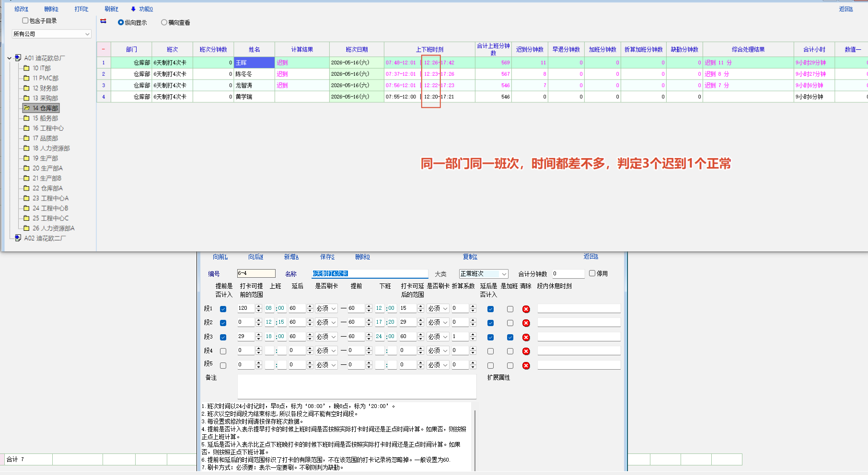This screenshot has width=868, height=475.
Task: Click the folder icon of 10 IT部
Action: (27, 68)
